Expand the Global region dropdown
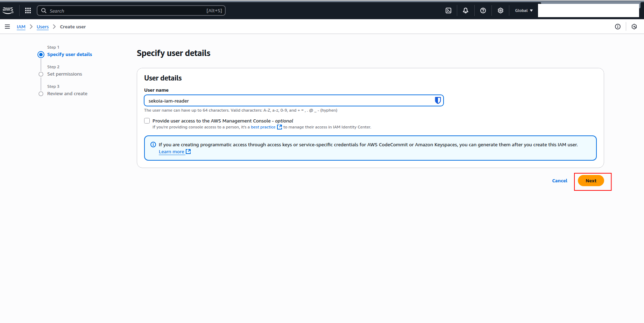Screen dimensions: 644x323 (524, 10)
